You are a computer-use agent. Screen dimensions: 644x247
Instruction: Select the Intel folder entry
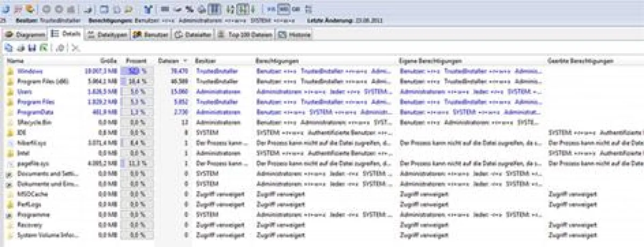(23, 153)
